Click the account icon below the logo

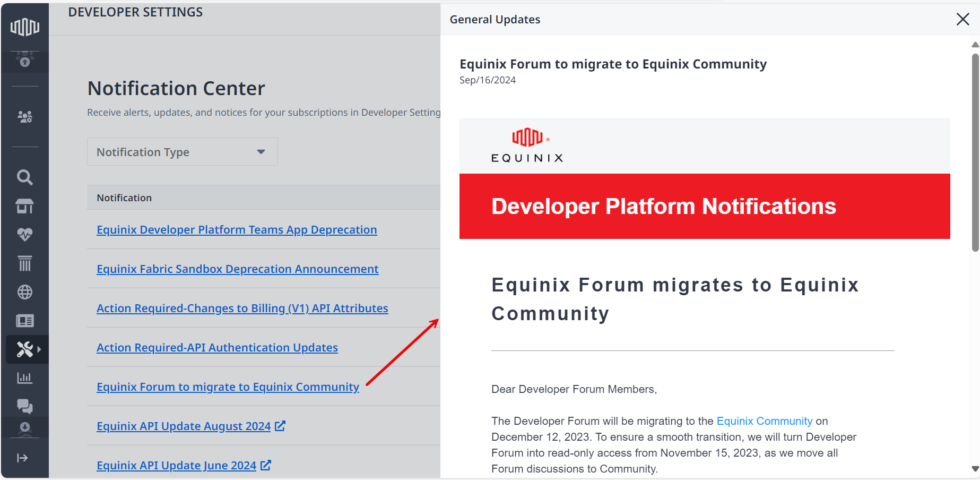click(x=25, y=60)
